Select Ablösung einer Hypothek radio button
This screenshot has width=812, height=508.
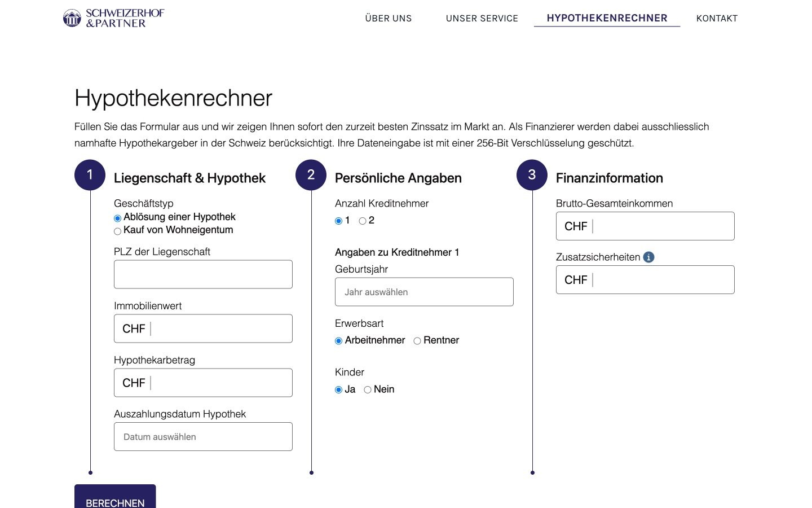tap(117, 218)
